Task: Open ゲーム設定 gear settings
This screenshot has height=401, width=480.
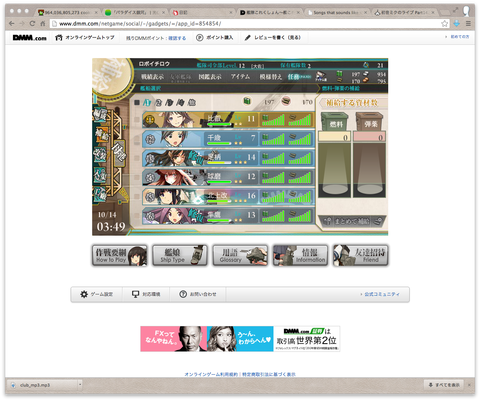Action: pyautogui.click(x=96, y=294)
